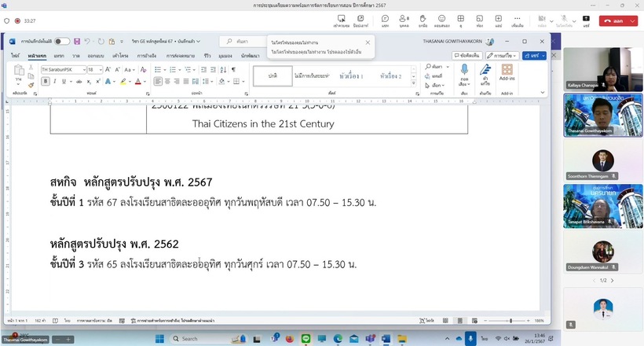Image resolution: width=644 pixels, height=346 pixels.
Task: Open the Line Spacing dropdown
Action: [x=207, y=82]
